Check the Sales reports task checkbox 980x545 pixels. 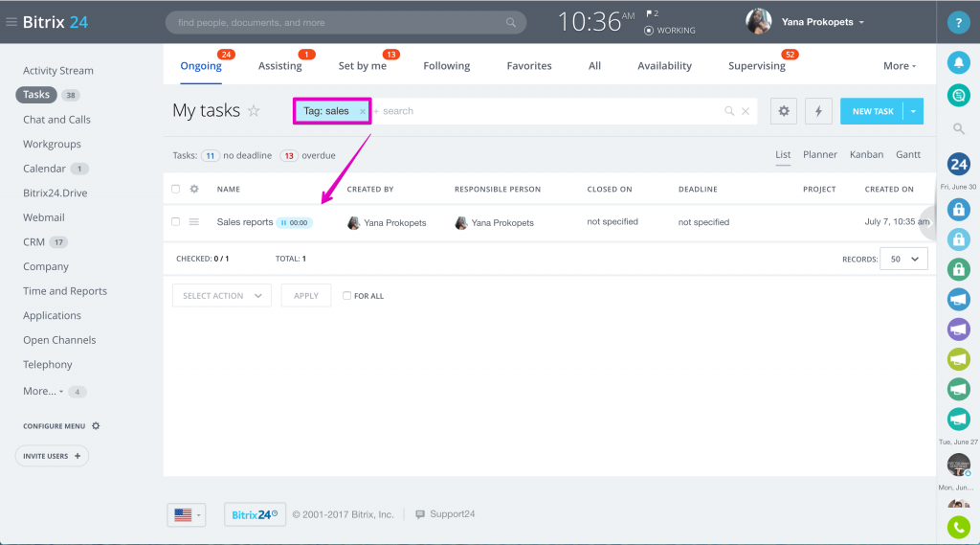[x=176, y=221]
